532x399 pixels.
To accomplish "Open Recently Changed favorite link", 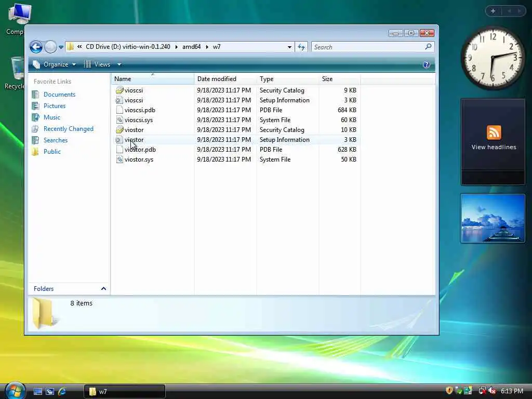I will click(x=68, y=129).
